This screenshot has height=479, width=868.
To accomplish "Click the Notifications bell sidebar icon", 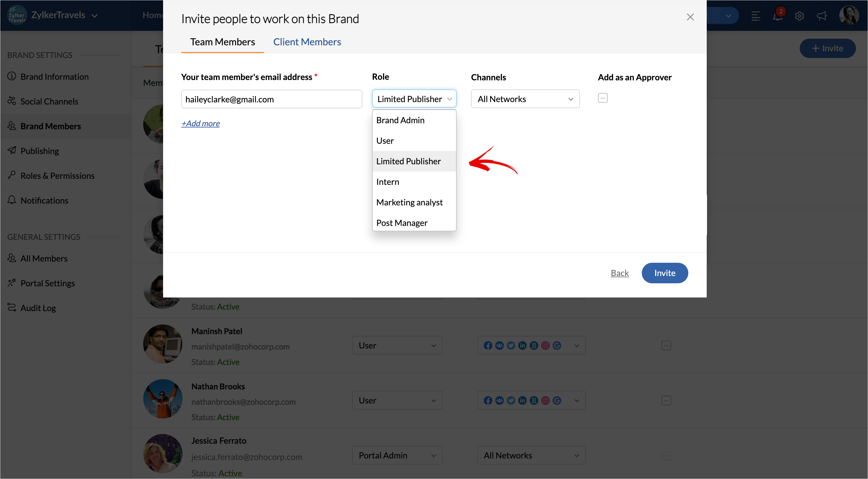I will [x=12, y=200].
